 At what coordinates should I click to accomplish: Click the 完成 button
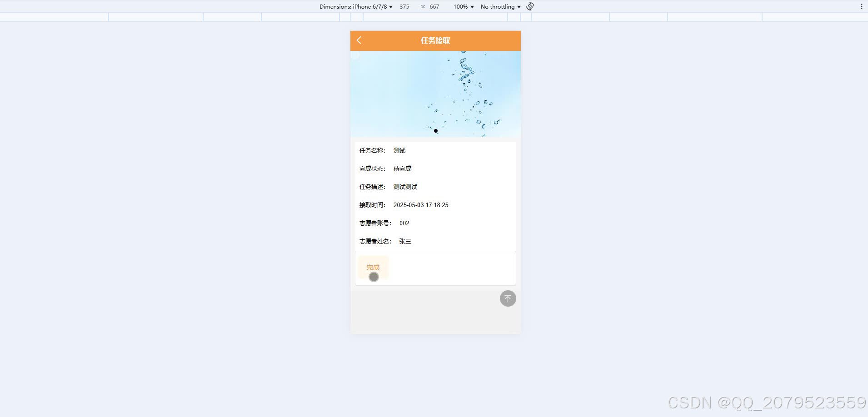click(373, 267)
